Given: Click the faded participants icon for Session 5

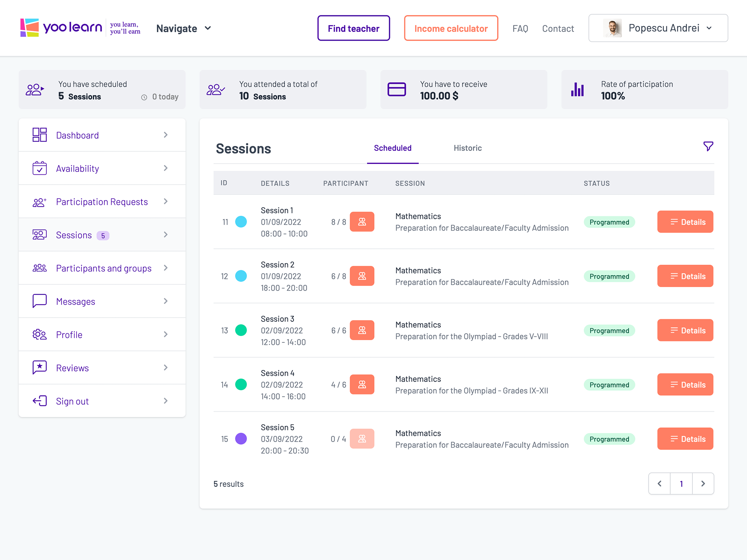Looking at the screenshot, I should (x=362, y=439).
